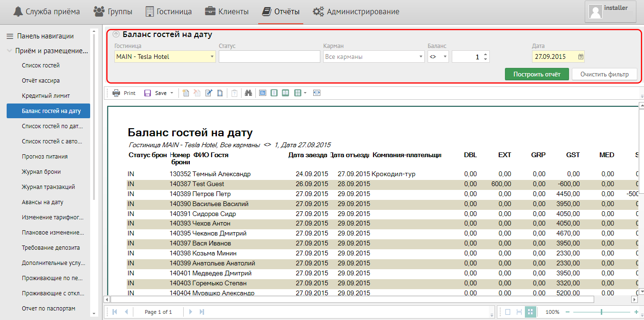Click the Print toolbar button
The height and width of the screenshot is (320, 644).
(124, 93)
